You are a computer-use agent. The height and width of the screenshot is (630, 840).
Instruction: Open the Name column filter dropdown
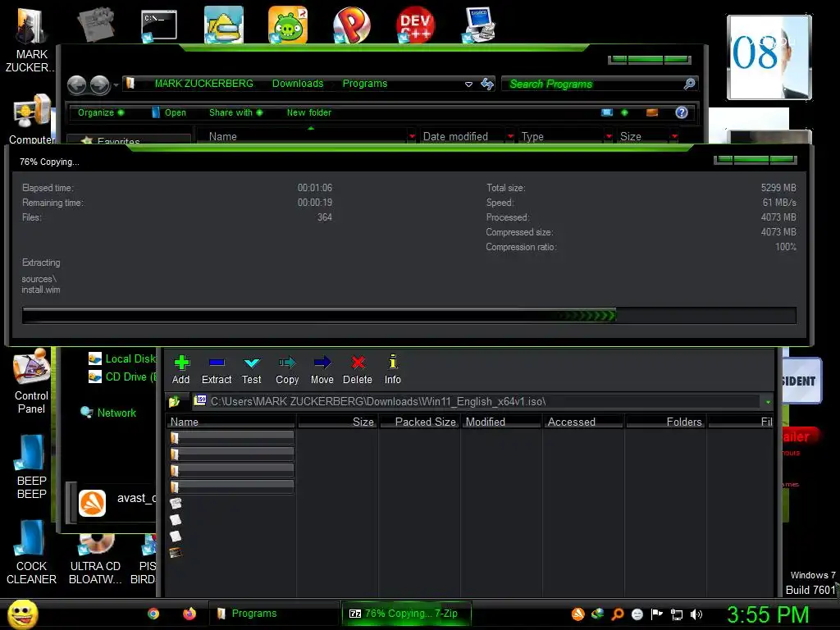point(412,137)
